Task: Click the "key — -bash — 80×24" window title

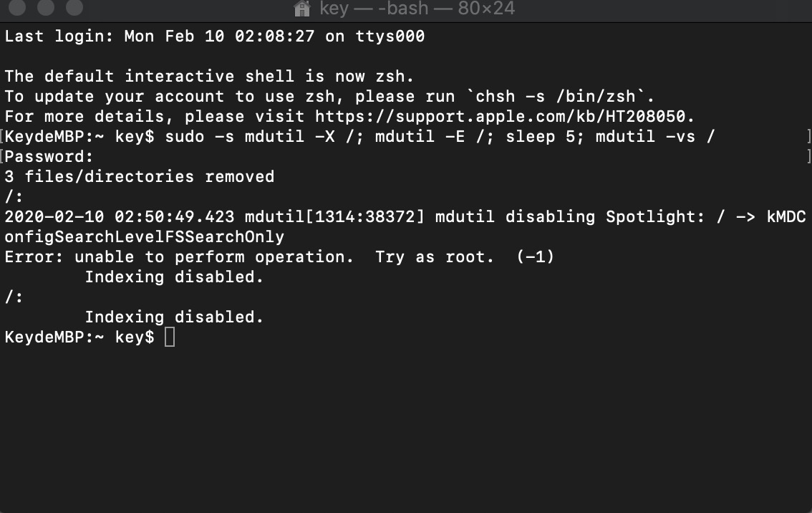Action: (417, 9)
